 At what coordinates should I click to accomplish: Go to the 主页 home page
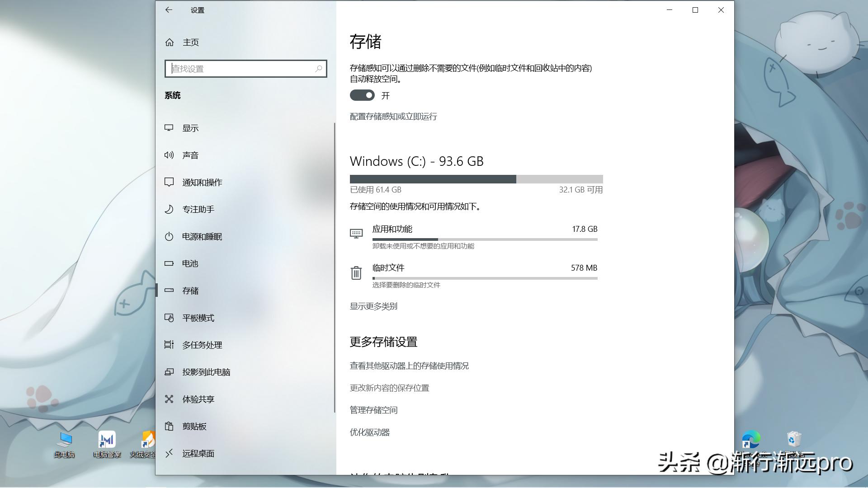click(190, 42)
